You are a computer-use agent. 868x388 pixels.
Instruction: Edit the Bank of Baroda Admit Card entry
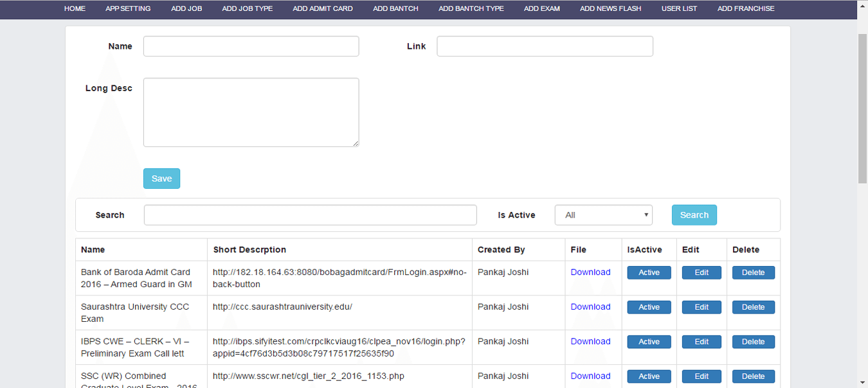(x=701, y=272)
